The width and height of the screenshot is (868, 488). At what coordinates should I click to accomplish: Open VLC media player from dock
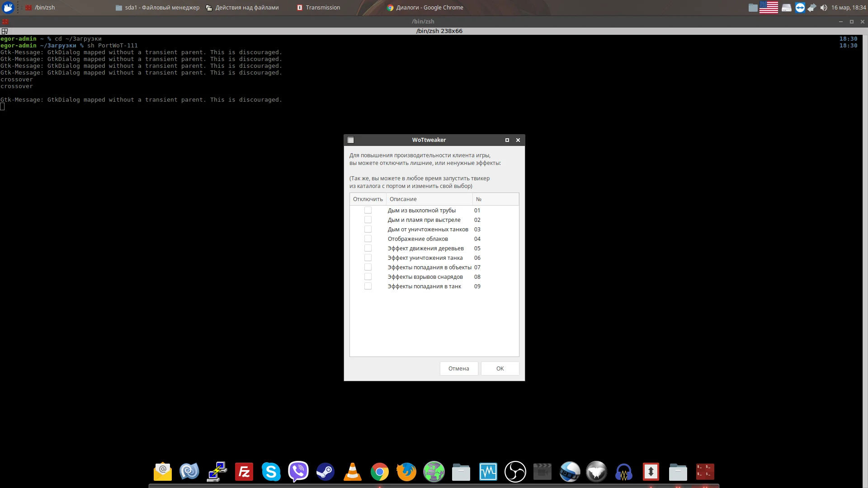coord(352,472)
